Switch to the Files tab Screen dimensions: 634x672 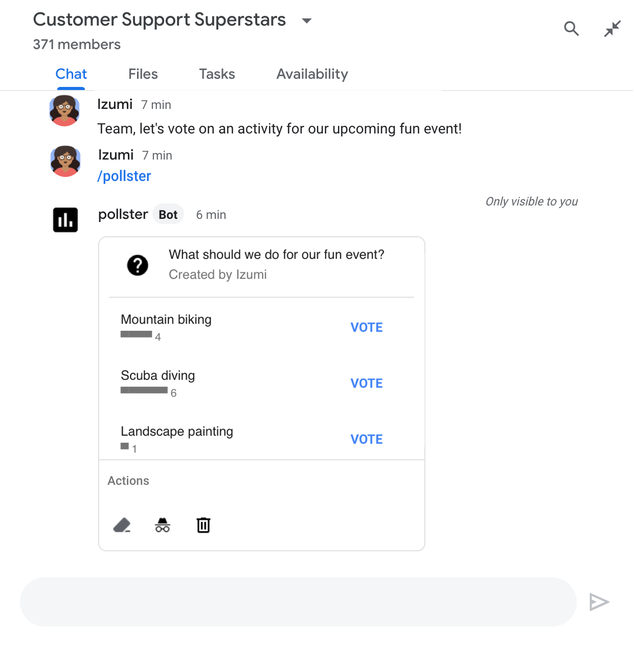pos(143,74)
